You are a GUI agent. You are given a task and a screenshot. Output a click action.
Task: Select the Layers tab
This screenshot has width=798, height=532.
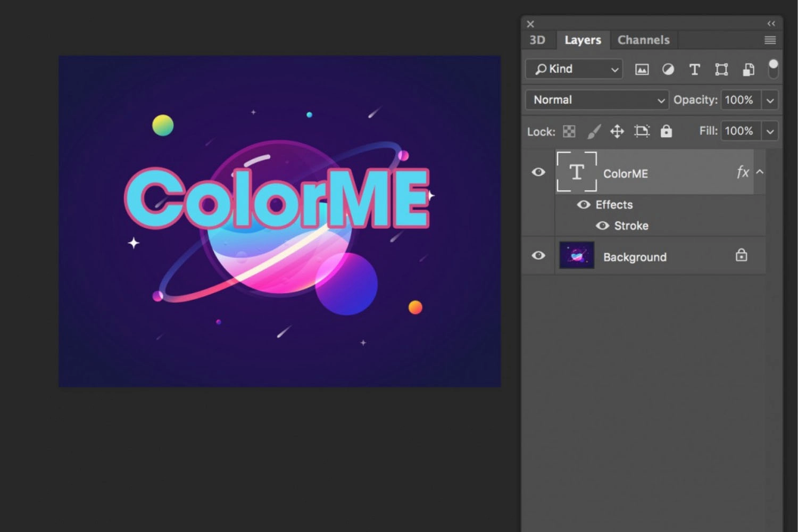click(583, 40)
